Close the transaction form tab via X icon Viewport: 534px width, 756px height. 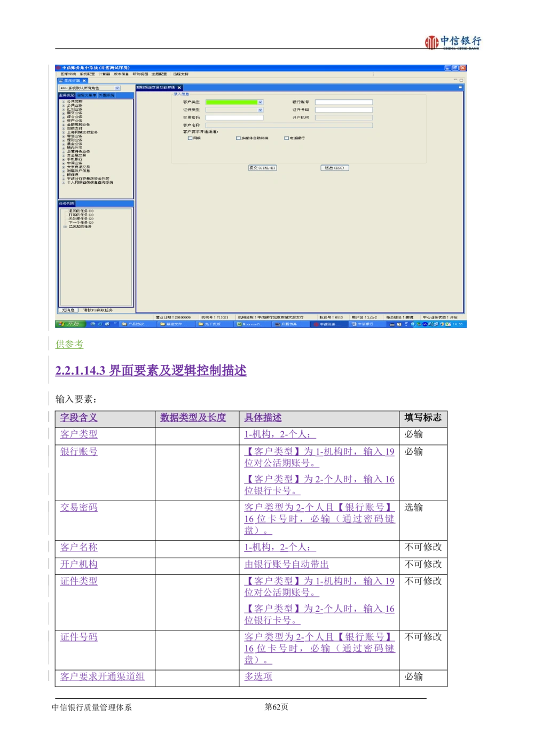click(x=179, y=88)
